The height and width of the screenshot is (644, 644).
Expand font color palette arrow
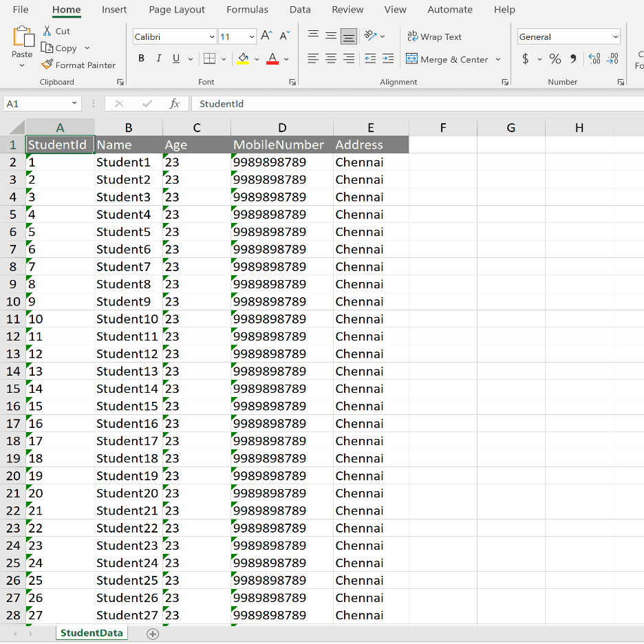(x=286, y=59)
